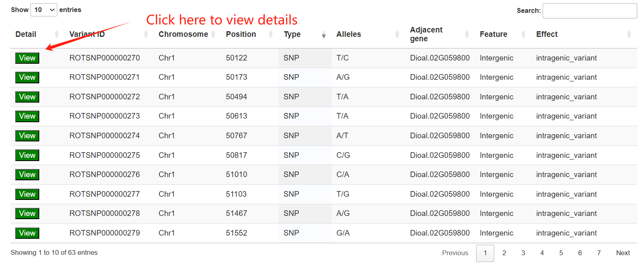Click the Variant ID sort icon
The height and width of the screenshot is (266, 644).
click(146, 34)
